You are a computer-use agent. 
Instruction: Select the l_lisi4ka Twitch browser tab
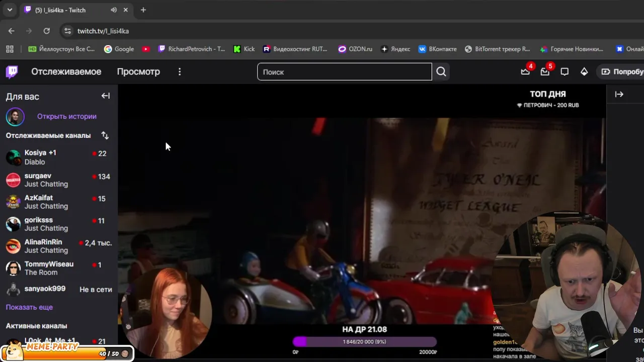(x=76, y=10)
